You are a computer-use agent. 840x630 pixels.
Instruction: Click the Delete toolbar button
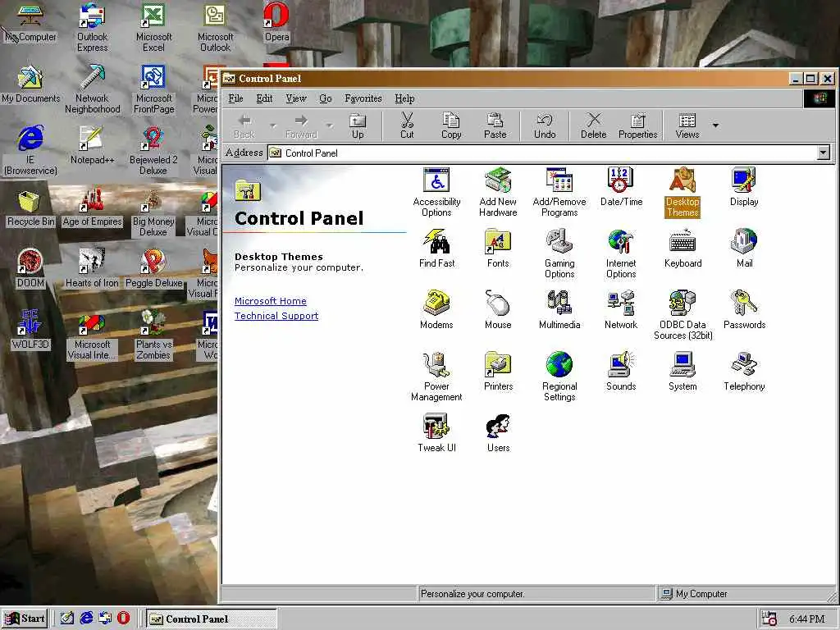[594, 126]
